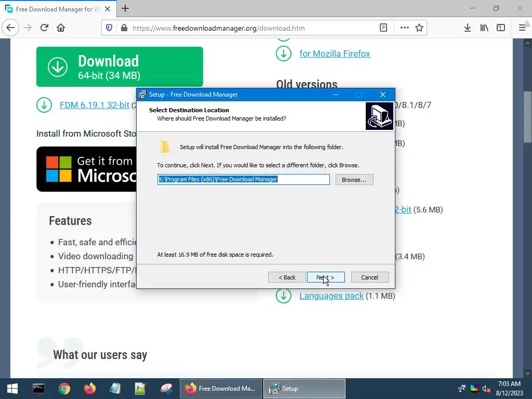Bookmark this page with star icon
The height and width of the screenshot is (399, 532).
click(x=419, y=28)
